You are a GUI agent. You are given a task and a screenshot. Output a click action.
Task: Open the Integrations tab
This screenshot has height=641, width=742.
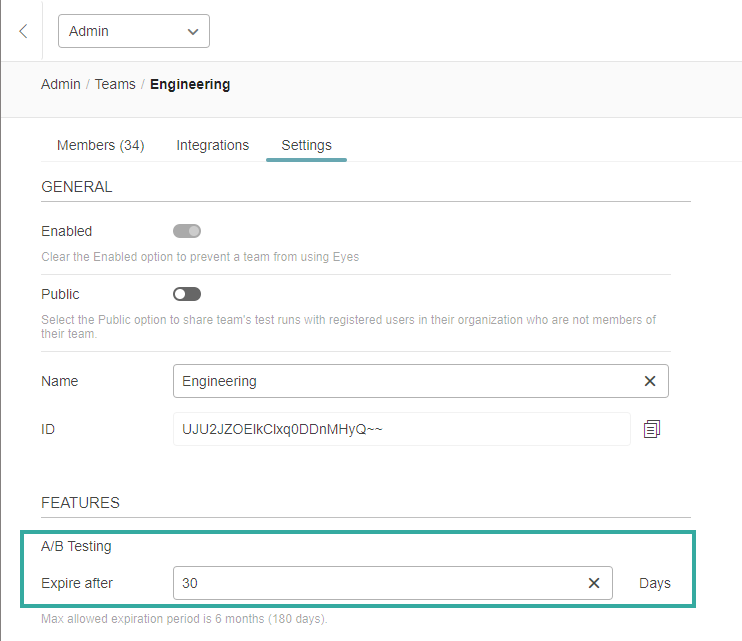213,145
